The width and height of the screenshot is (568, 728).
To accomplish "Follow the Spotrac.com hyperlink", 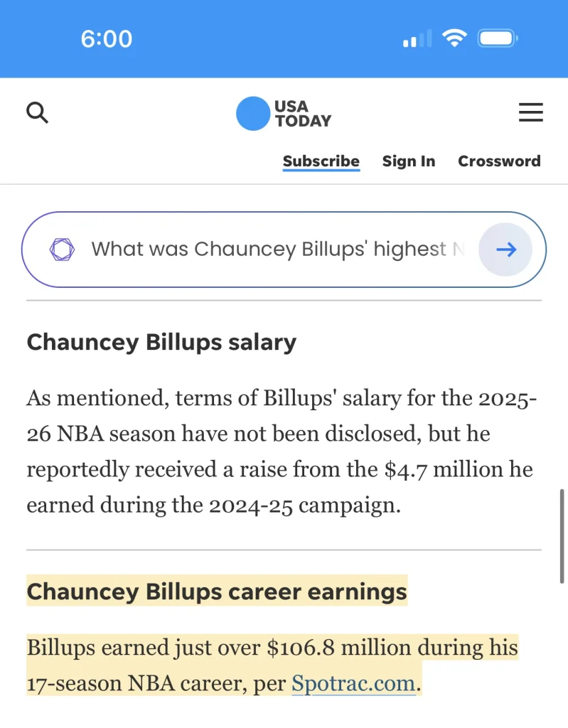I will pyautogui.click(x=353, y=683).
